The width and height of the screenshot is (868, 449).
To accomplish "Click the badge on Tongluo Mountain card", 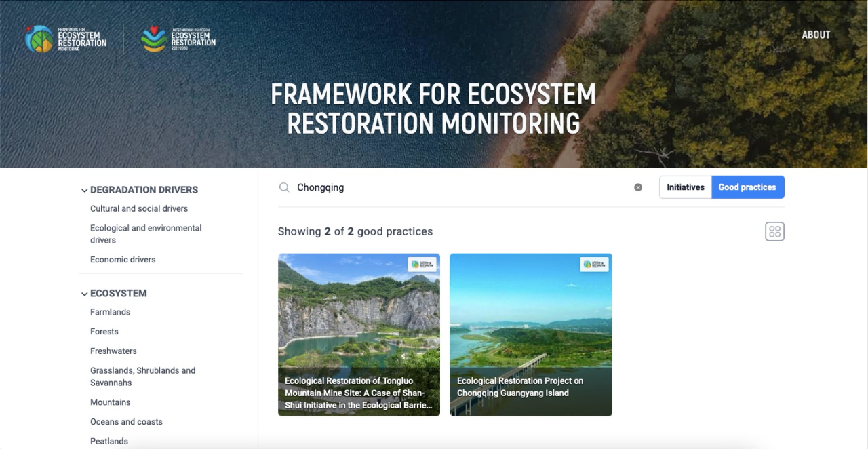I will click(x=422, y=264).
